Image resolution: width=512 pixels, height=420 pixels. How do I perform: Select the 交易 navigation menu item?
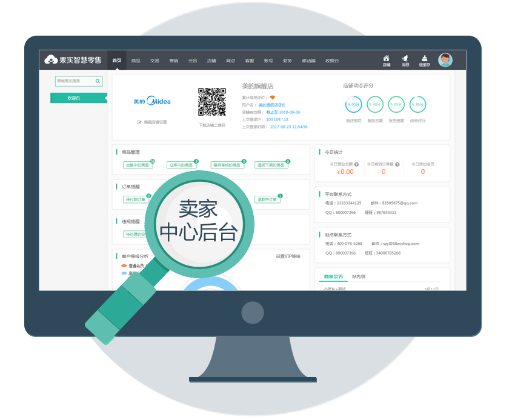[155, 61]
